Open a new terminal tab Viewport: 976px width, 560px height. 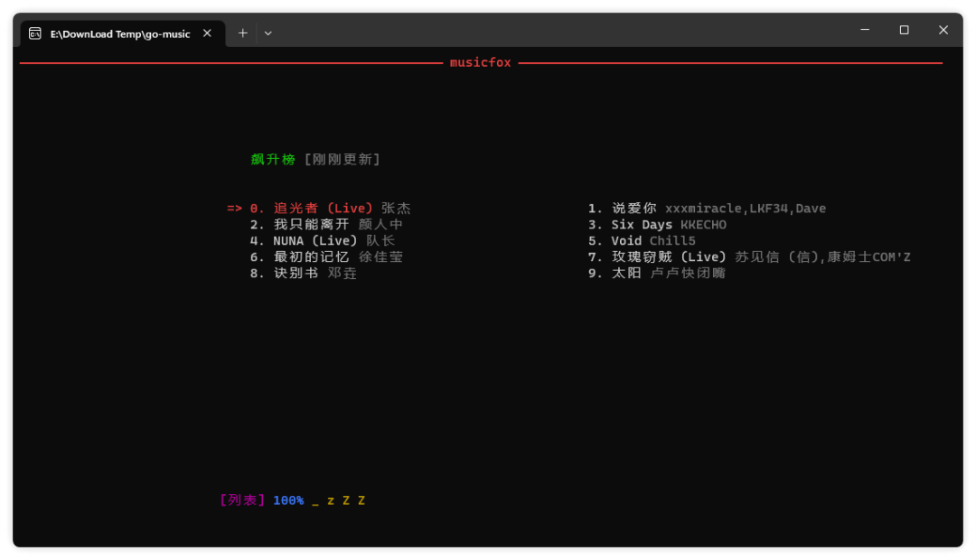243,33
